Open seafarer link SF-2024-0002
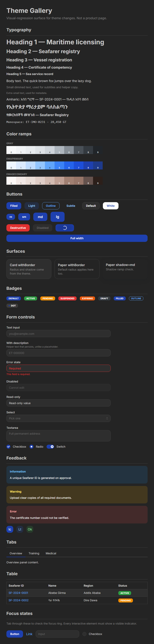Viewport: 154px width, 644px height. [x=18, y=600]
